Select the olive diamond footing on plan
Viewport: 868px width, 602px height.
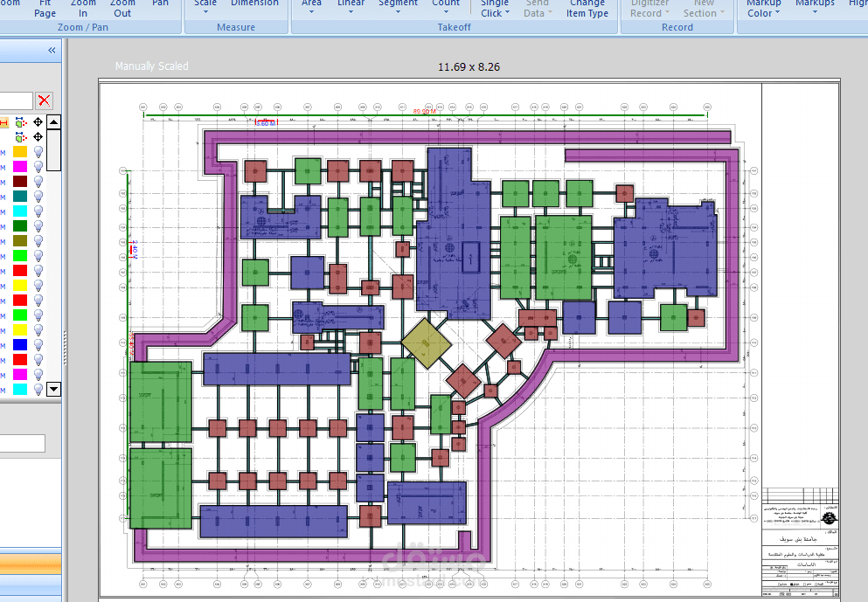(x=426, y=343)
